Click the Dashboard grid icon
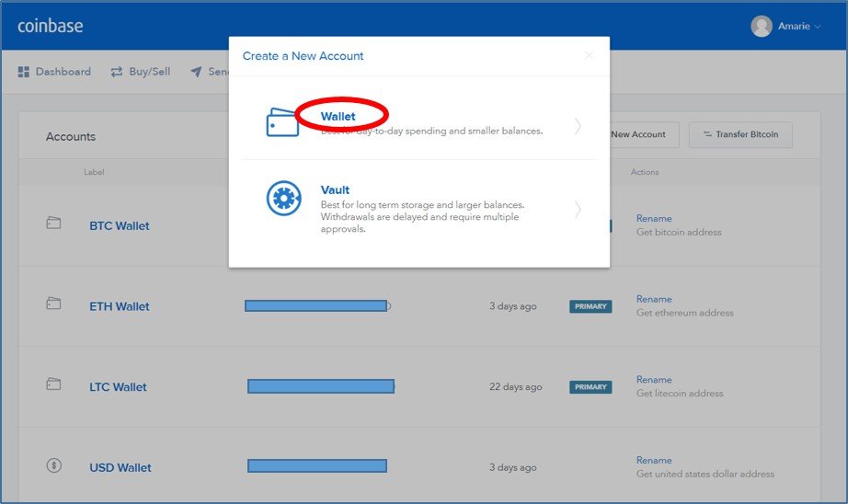Viewport: 848px width, 504px height. point(23,72)
